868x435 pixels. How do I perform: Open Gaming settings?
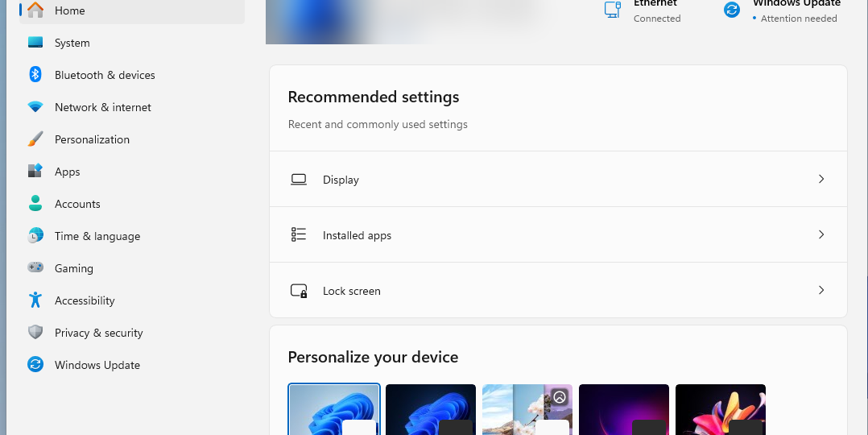(x=132, y=267)
